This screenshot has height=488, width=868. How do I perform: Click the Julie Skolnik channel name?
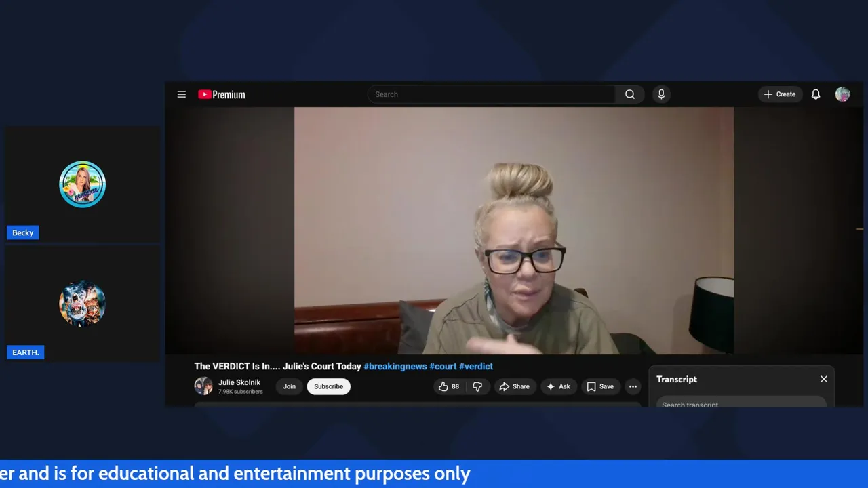pyautogui.click(x=239, y=382)
